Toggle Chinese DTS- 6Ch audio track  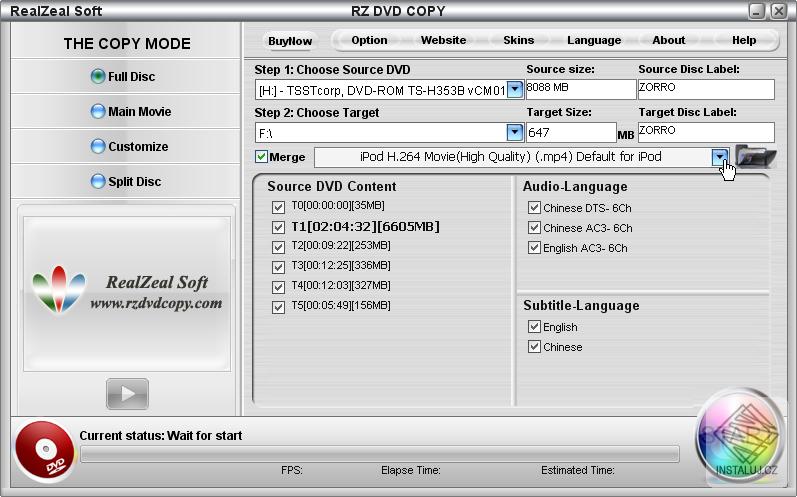pos(534,207)
